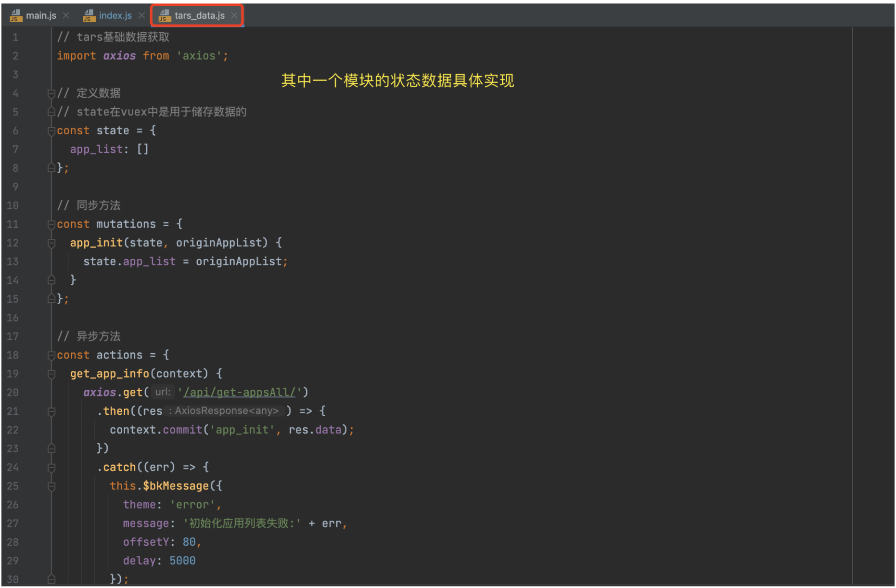
Task: Switch to the index.js tab
Action: pyautogui.click(x=115, y=15)
